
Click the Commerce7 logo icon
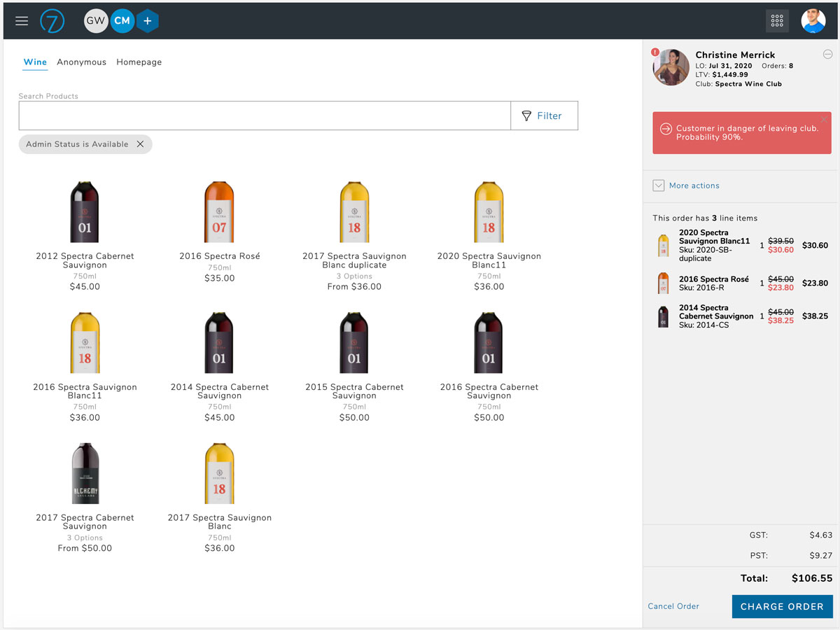tap(52, 21)
